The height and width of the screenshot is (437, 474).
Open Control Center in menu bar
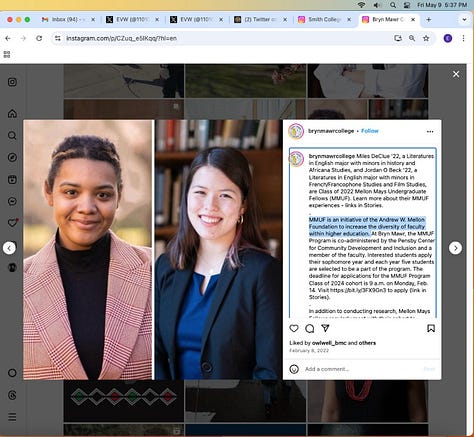click(406, 5)
